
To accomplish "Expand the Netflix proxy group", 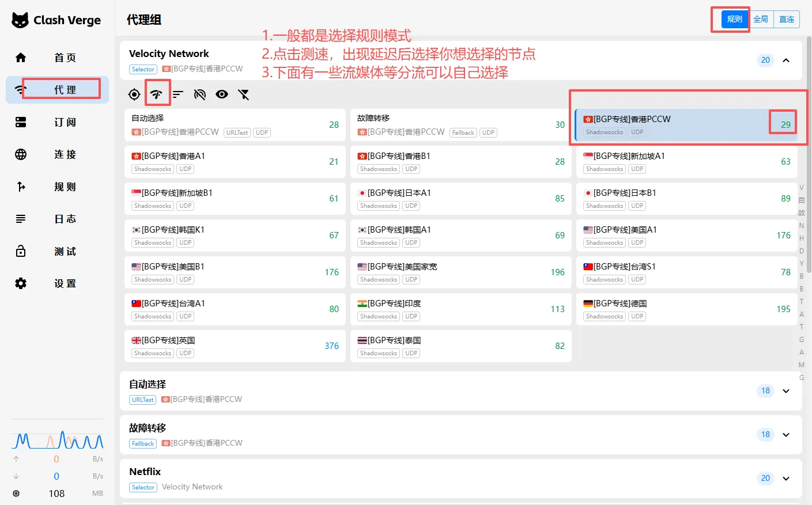I will click(x=786, y=479).
